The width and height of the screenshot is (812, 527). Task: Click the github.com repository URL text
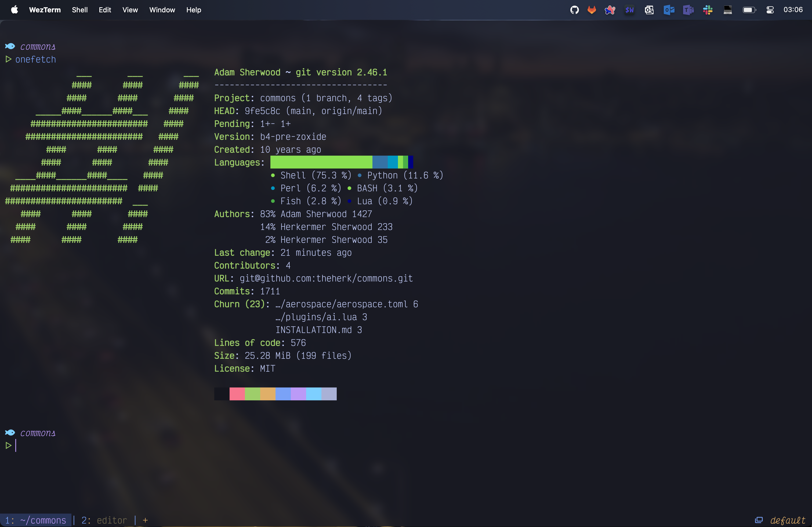[326, 279]
